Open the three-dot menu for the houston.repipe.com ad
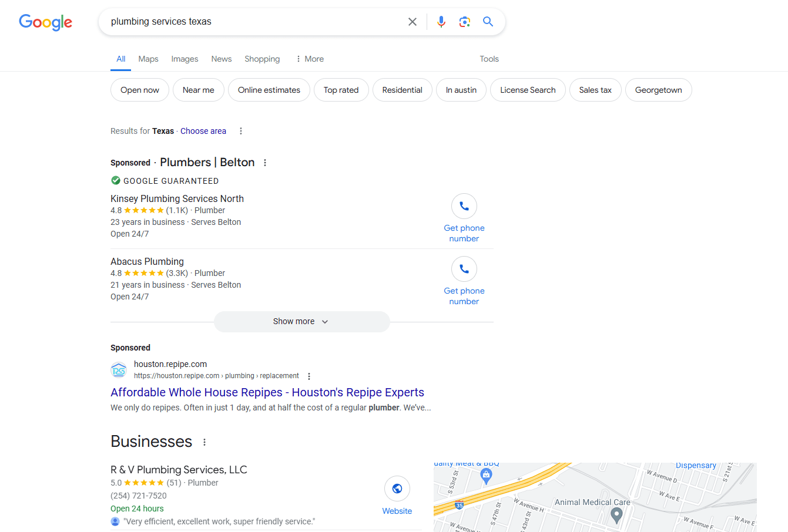 coord(309,376)
